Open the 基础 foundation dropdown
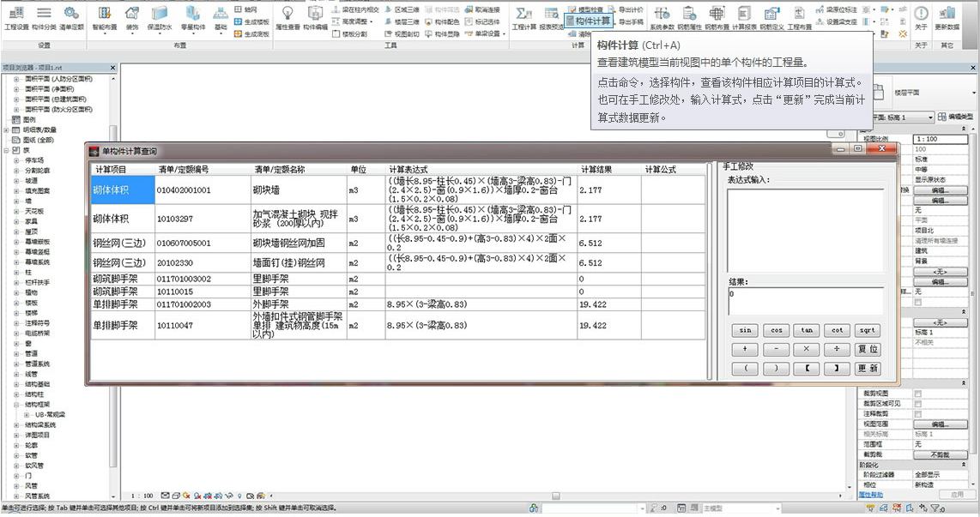Screen dimensions: 980x517 coord(221,19)
